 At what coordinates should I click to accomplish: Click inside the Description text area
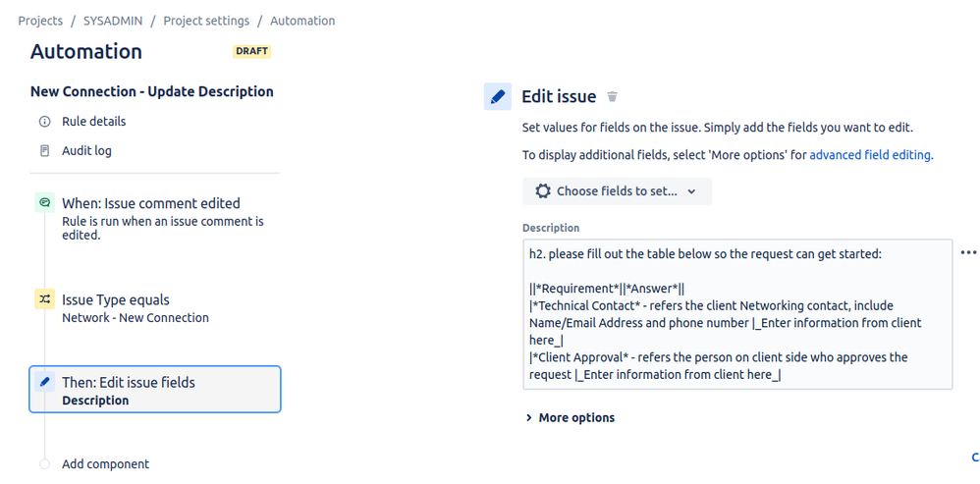737,314
